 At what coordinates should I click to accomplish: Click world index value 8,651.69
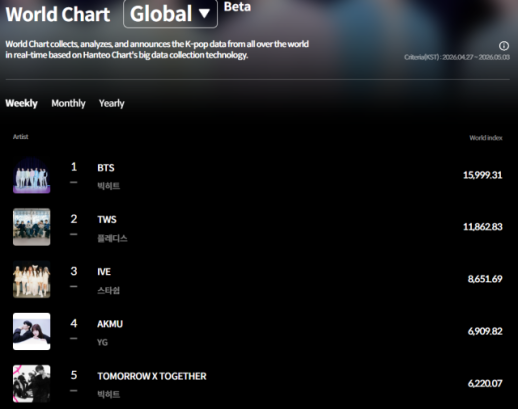485,279
